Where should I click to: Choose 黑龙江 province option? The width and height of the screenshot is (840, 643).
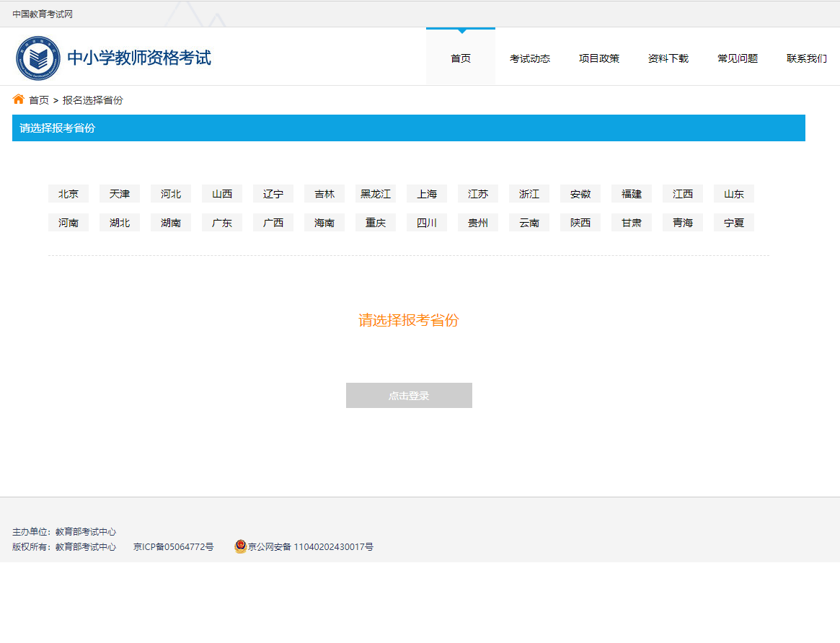376,194
